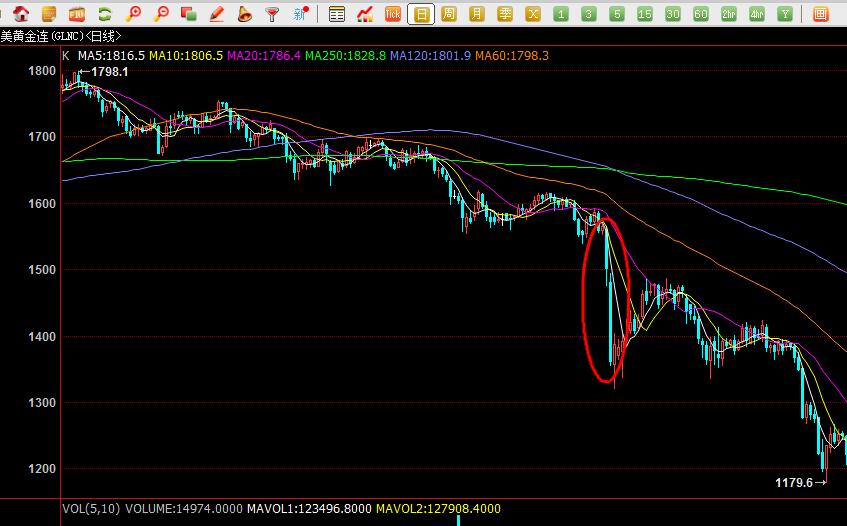The width and height of the screenshot is (847, 526).
Task: Click the 1200 price axis label
Action: pos(42,469)
